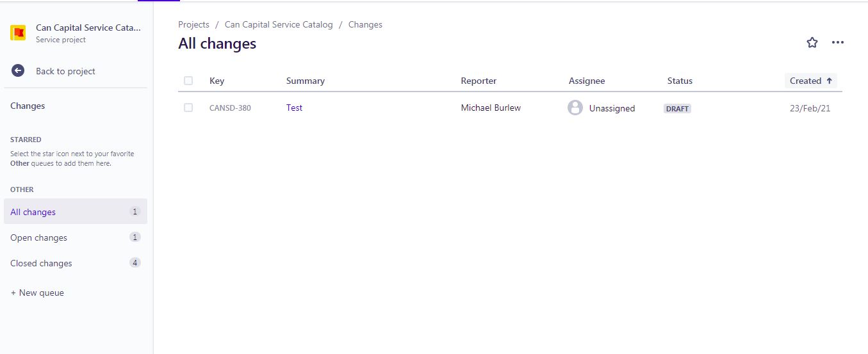This screenshot has width=868, height=354.
Task: Open the Projects breadcrumb link
Action: 193,24
